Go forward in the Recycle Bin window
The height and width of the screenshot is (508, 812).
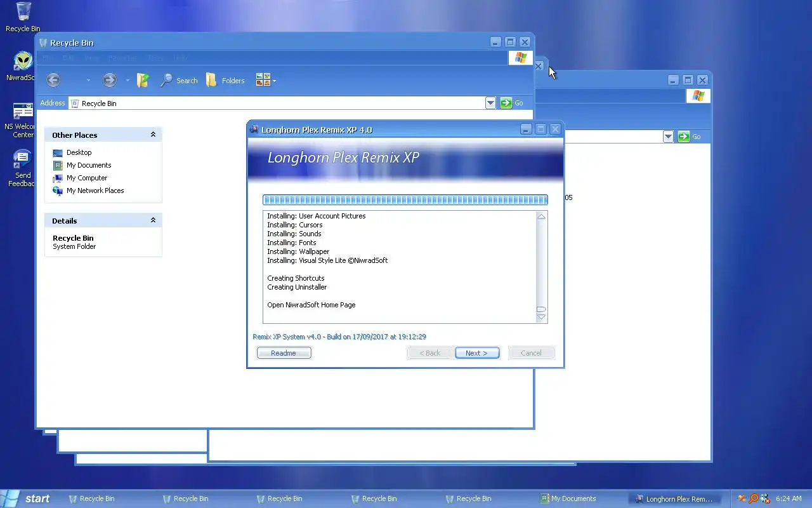click(x=110, y=80)
